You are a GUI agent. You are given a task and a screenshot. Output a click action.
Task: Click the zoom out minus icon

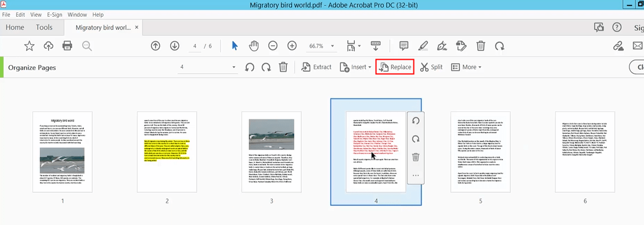tap(273, 46)
